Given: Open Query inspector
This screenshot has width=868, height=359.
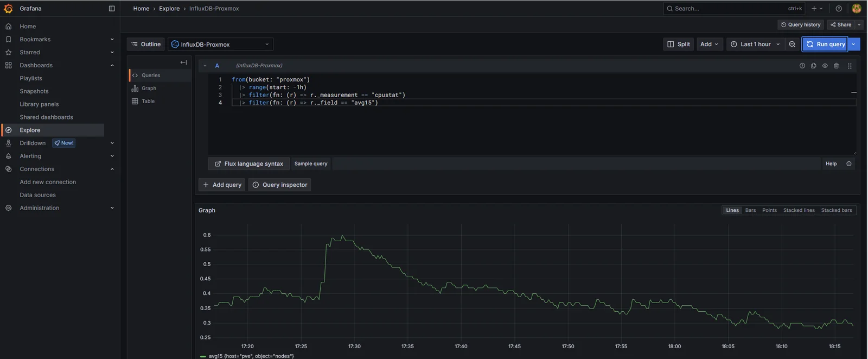Looking at the screenshot, I should point(279,185).
